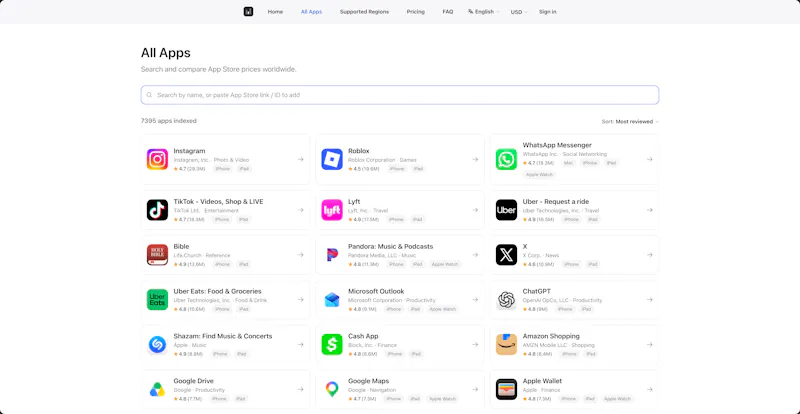Screen dimensions: 800x414
Task: Click the Sign in link
Action: click(547, 12)
